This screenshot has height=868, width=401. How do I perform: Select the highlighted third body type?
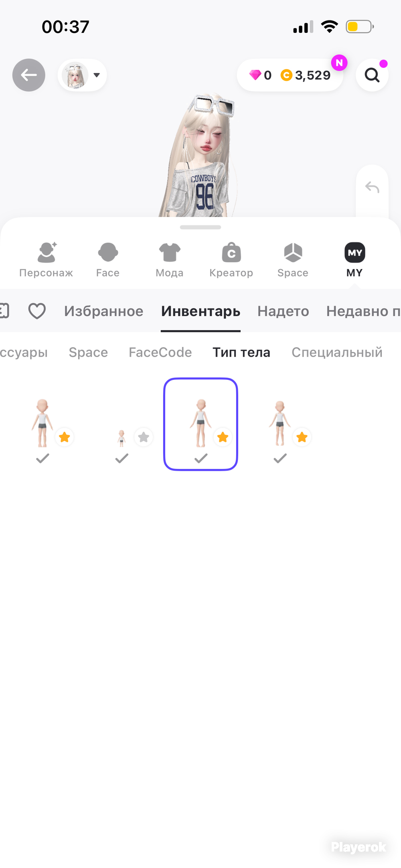click(200, 424)
